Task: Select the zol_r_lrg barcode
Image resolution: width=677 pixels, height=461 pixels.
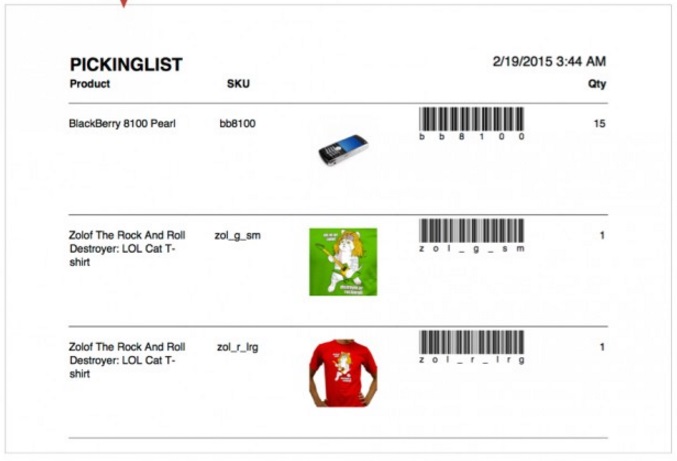Action: tap(471, 343)
